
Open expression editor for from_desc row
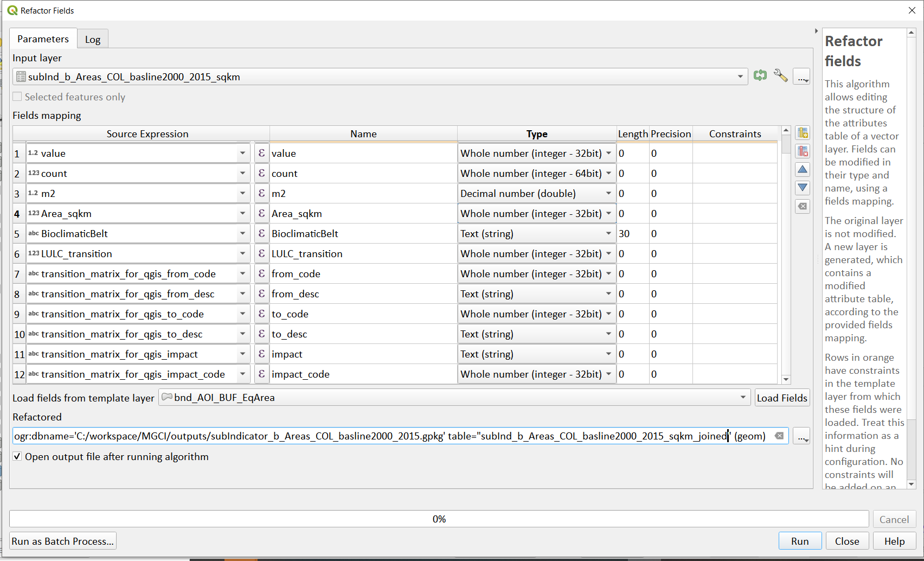pos(261,294)
